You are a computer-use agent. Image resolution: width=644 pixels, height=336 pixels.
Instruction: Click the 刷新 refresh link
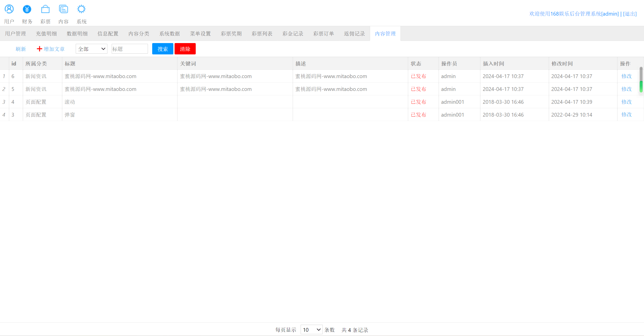click(21, 49)
